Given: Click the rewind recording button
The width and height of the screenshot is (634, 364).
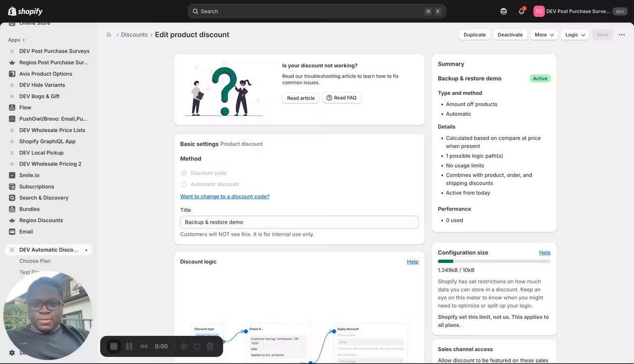Looking at the screenshot, I should 144,346.
